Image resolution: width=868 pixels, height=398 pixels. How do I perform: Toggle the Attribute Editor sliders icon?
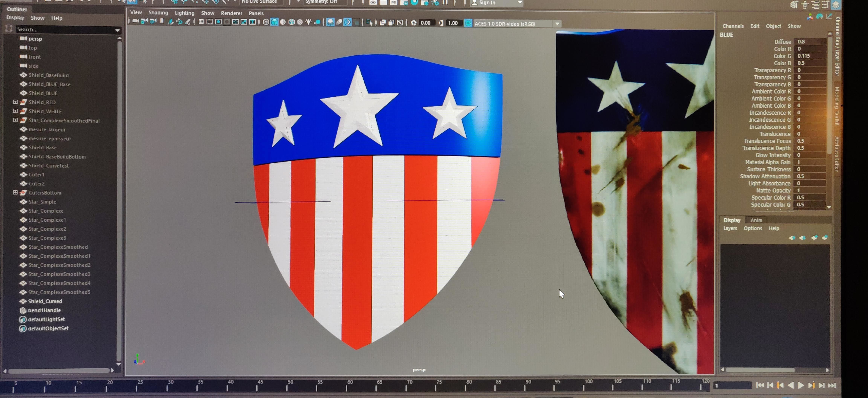point(815,5)
